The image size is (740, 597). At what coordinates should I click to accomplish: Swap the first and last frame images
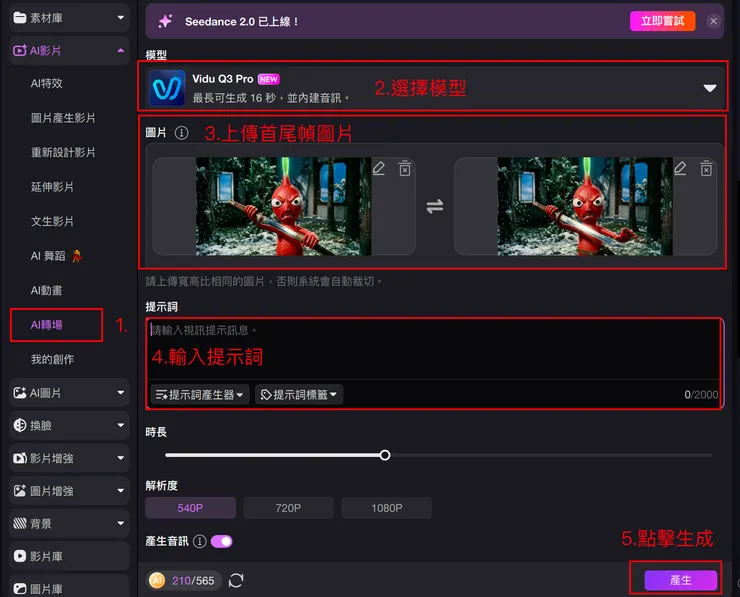coord(435,206)
